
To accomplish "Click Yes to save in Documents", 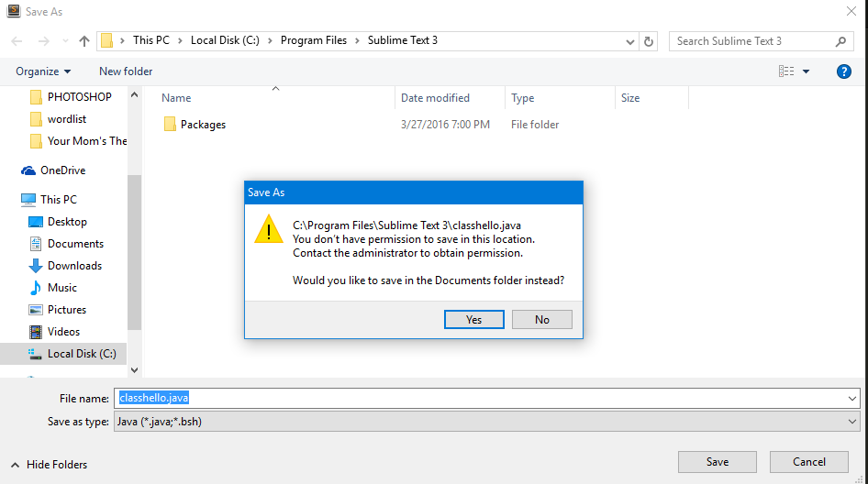I will 473,319.
